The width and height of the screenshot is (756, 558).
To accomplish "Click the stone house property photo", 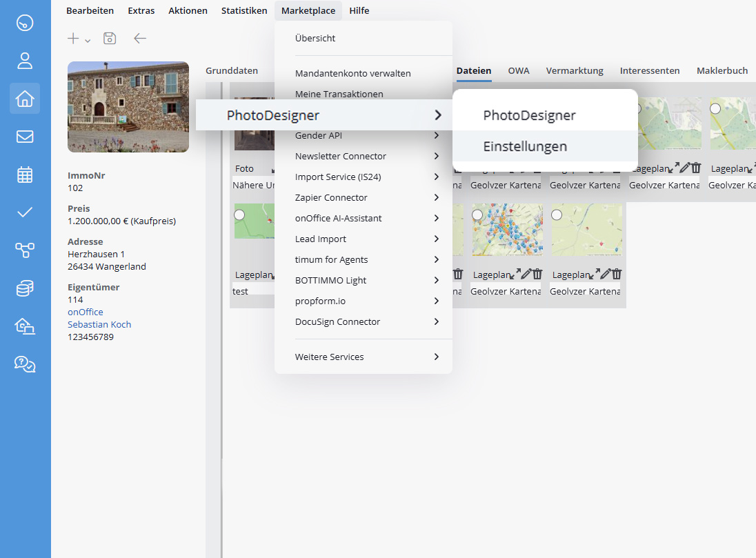I will [128, 107].
